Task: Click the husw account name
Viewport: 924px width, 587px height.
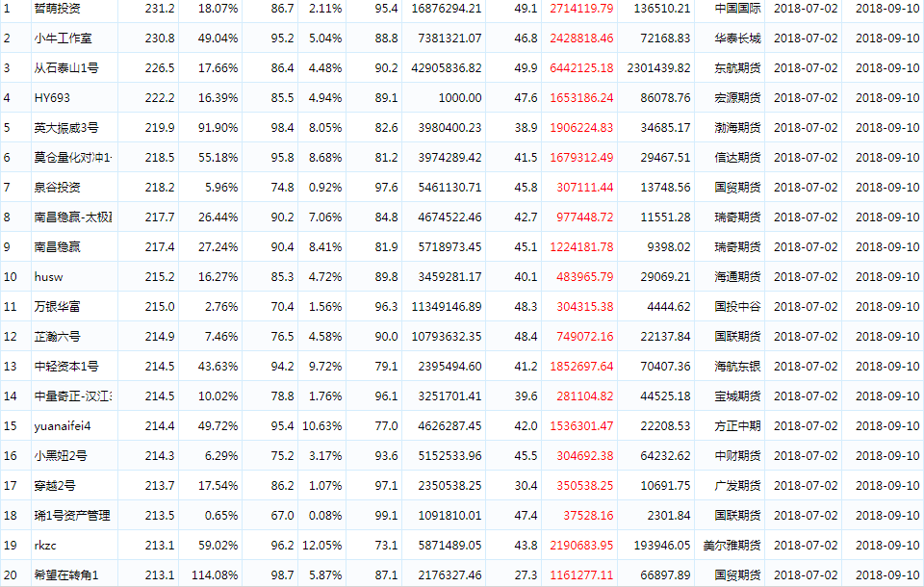Action: coord(48,277)
